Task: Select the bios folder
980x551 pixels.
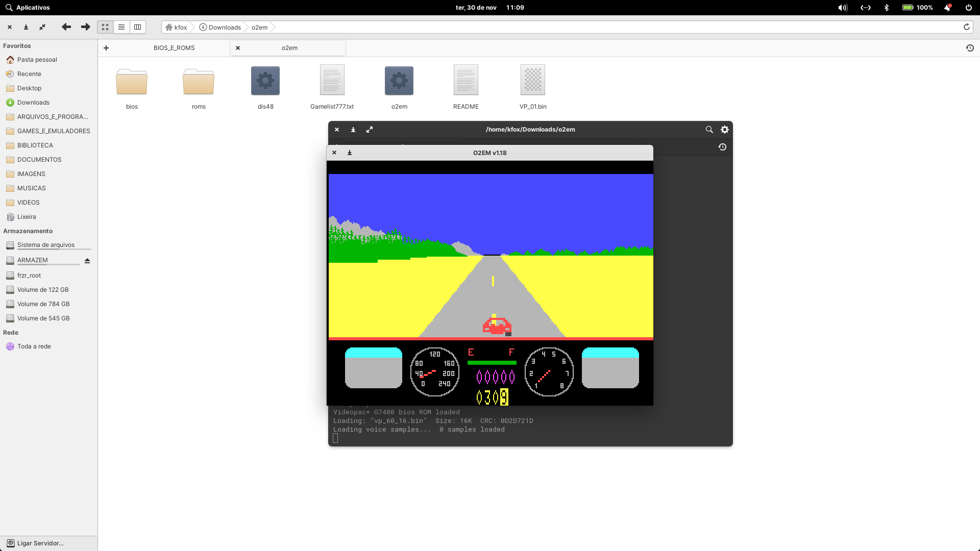Action: [x=132, y=87]
